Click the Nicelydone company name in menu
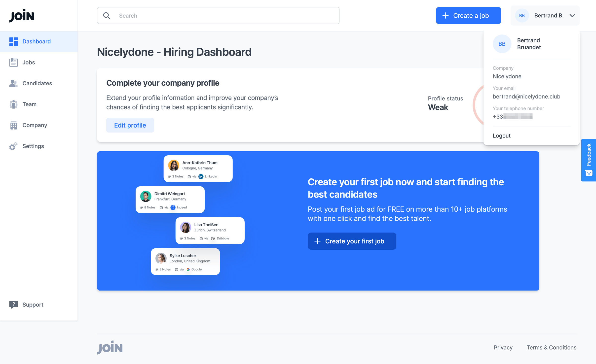This screenshot has height=364, width=596. click(507, 76)
